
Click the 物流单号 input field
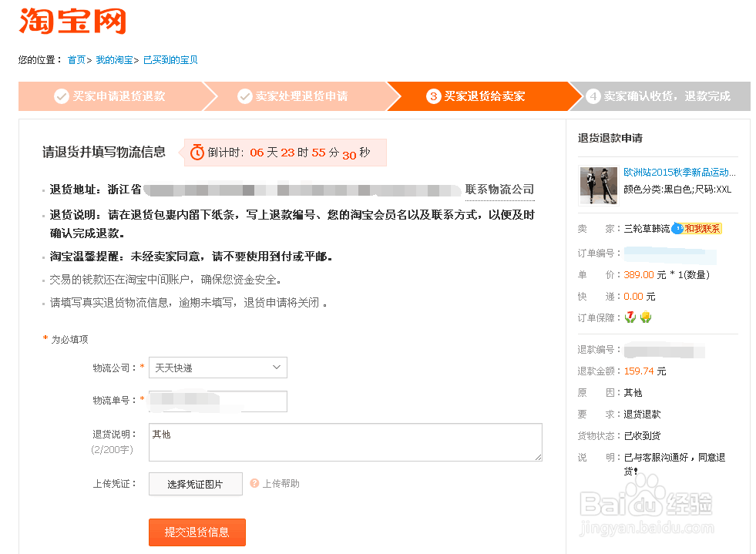(x=218, y=401)
